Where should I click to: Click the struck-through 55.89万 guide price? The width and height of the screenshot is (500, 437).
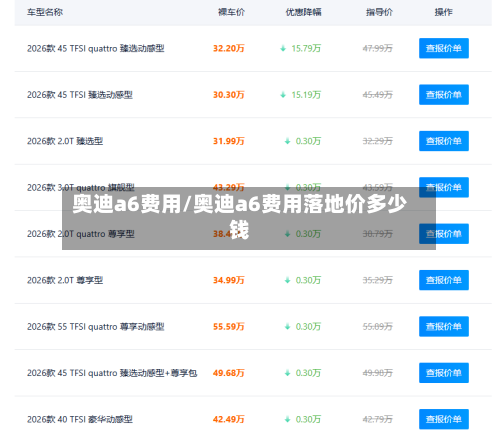(x=378, y=326)
